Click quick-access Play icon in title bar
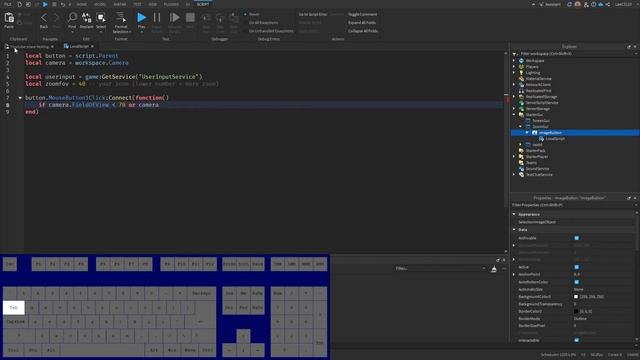640x360 pixels. [45, 4]
